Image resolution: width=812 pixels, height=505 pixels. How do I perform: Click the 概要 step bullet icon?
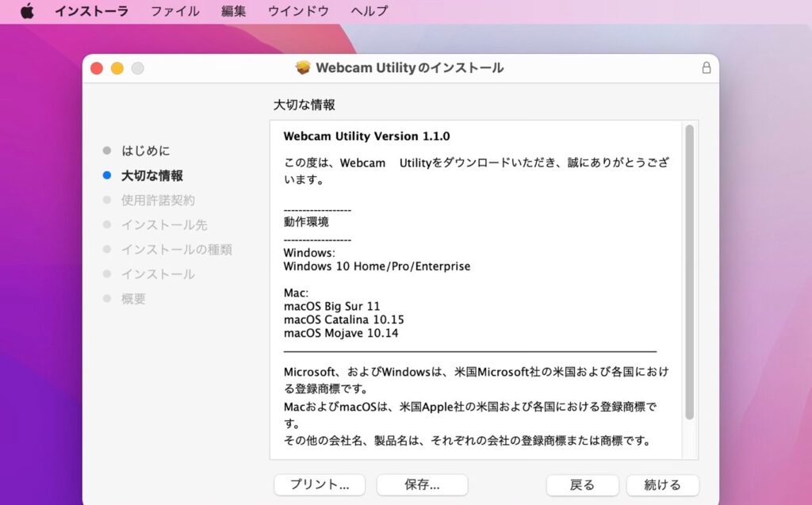(x=106, y=299)
